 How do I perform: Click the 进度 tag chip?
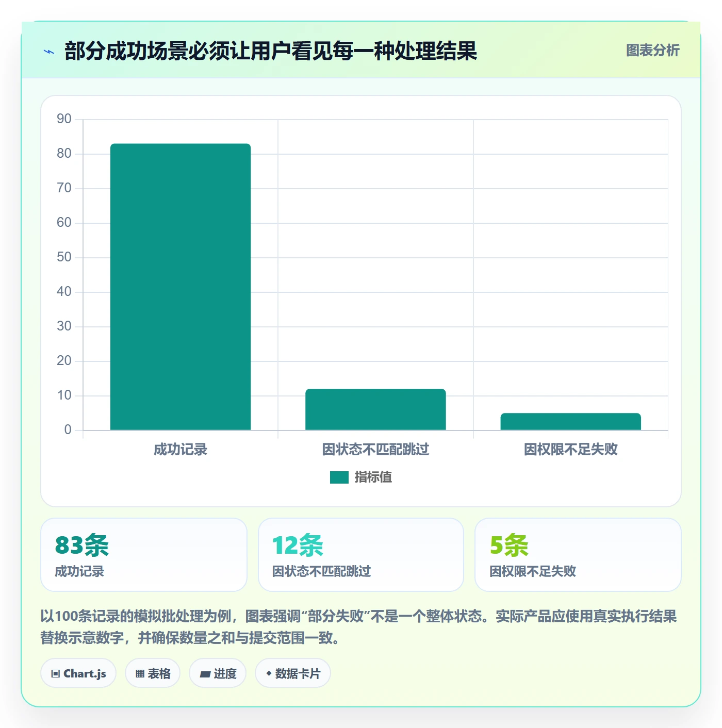point(218,673)
